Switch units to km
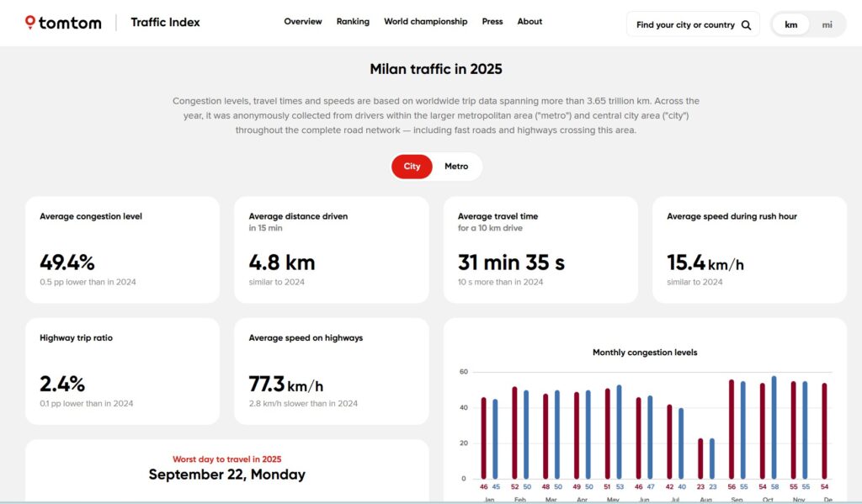This screenshot has width=862, height=504. pyautogui.click(x=790, y=24)
